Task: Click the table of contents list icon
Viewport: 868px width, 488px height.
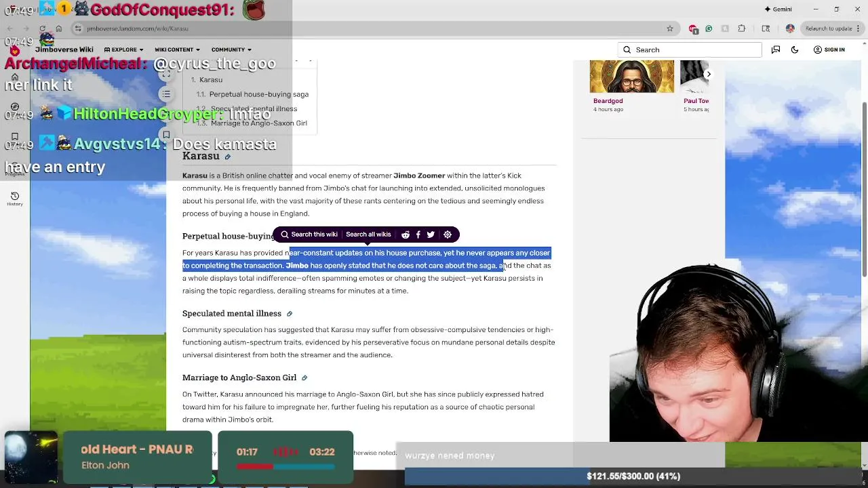Action: [166, 94]
